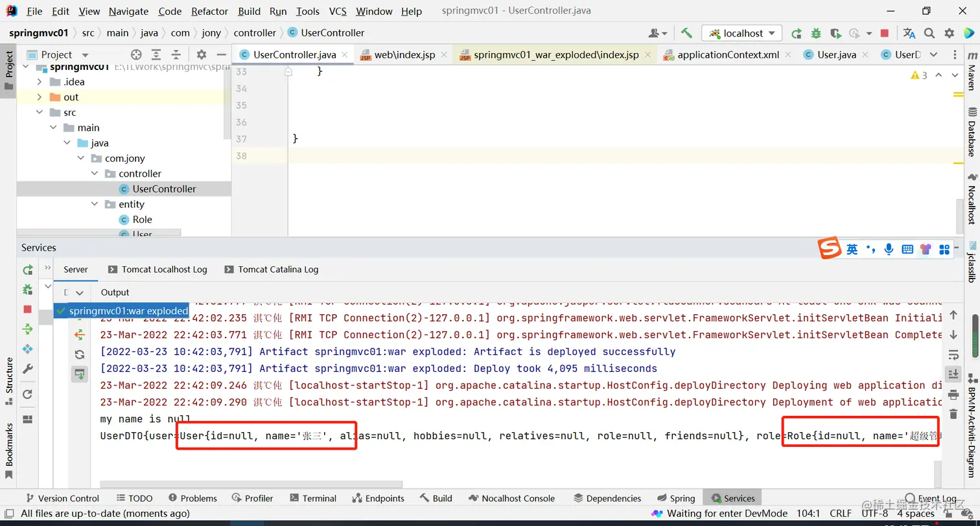Collapse the entity package
This screenshot has height=526, width=980.
tap(95, 204)
